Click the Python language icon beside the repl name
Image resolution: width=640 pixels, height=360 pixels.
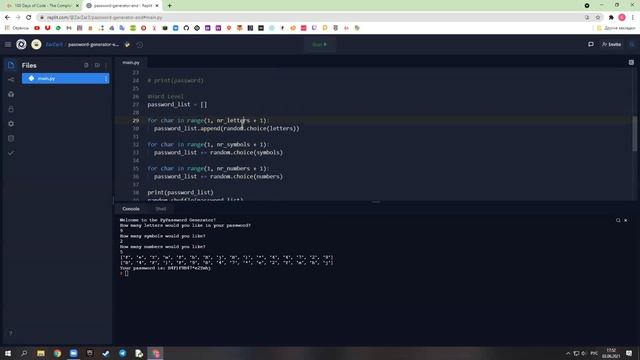click(127, 44)
